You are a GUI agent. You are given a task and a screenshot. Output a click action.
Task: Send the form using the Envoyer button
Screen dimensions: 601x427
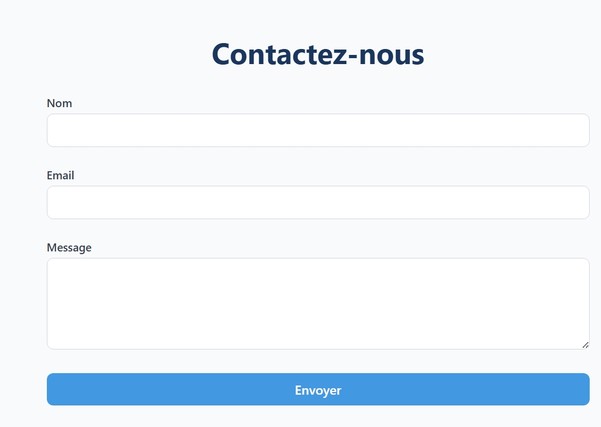pyautogui.click(x=317, y=390)
